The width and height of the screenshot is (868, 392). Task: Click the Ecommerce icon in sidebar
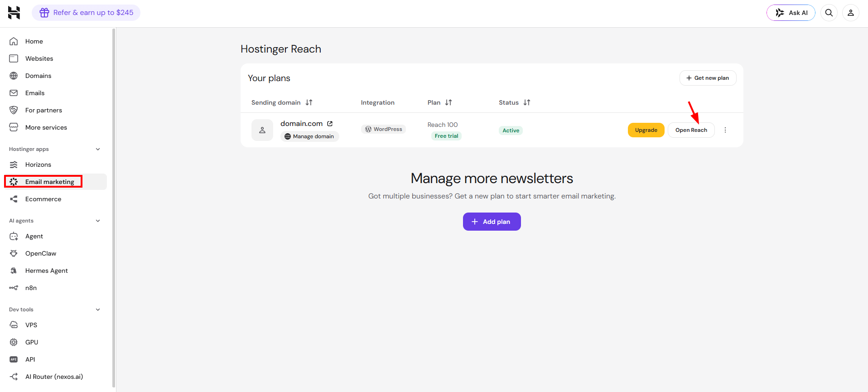click(x=14, y=199)
